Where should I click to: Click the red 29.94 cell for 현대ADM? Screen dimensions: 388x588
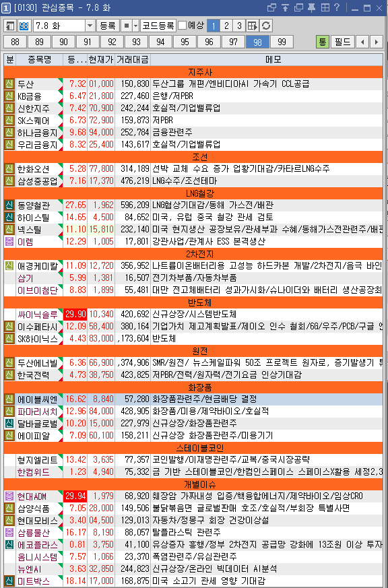coord(75,496)
